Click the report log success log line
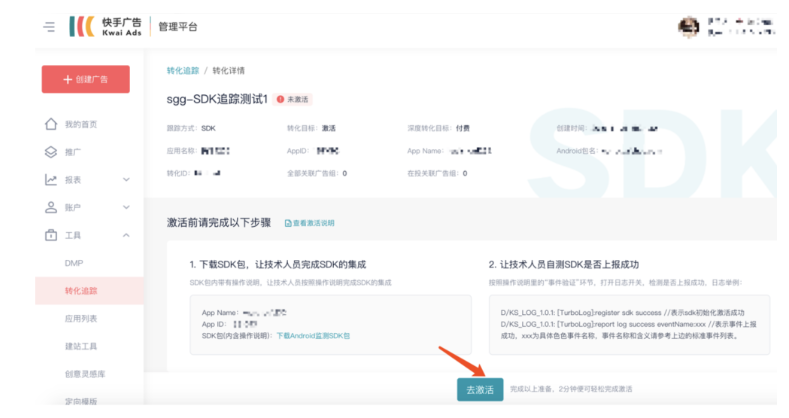 628,329
